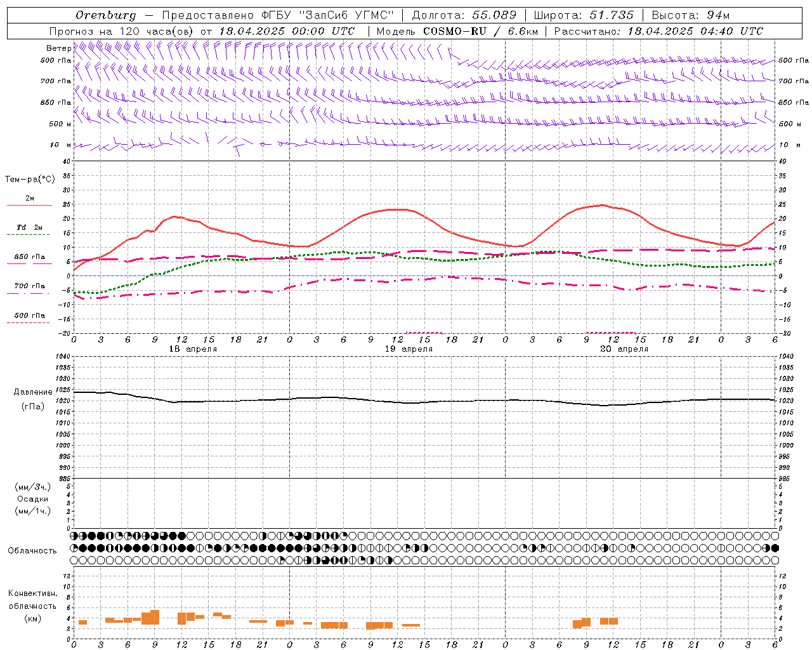The width and height of the screenshot is (812, 650).
Task: Click the left 1040 pressure axis value
Action: 62,357
